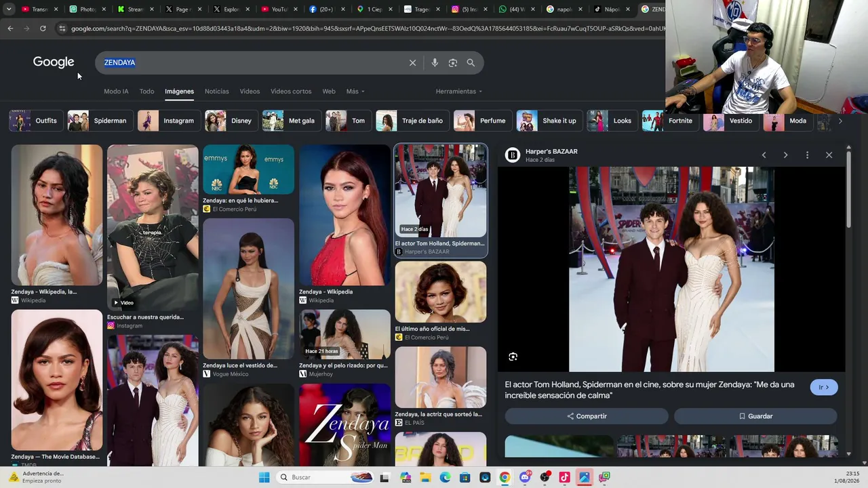The height and width of the screenshot is (488, 868).
Task: Click Guardar to save the image
Action: (755, 416)
